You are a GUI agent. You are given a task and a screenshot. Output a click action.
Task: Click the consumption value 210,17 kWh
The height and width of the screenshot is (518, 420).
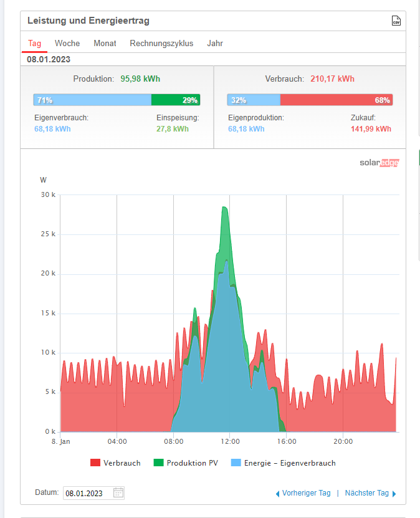coord(332,79)
